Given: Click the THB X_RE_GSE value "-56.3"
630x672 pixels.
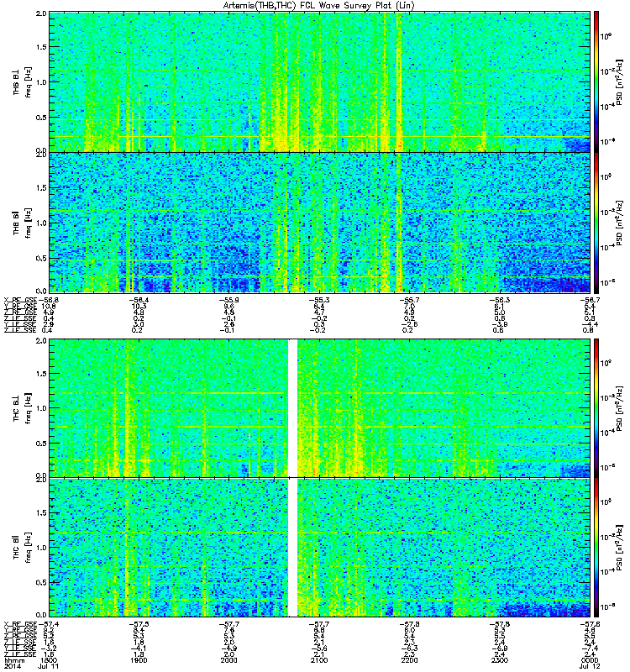Looking at the screenshot, I should click(x=499, y=300).
